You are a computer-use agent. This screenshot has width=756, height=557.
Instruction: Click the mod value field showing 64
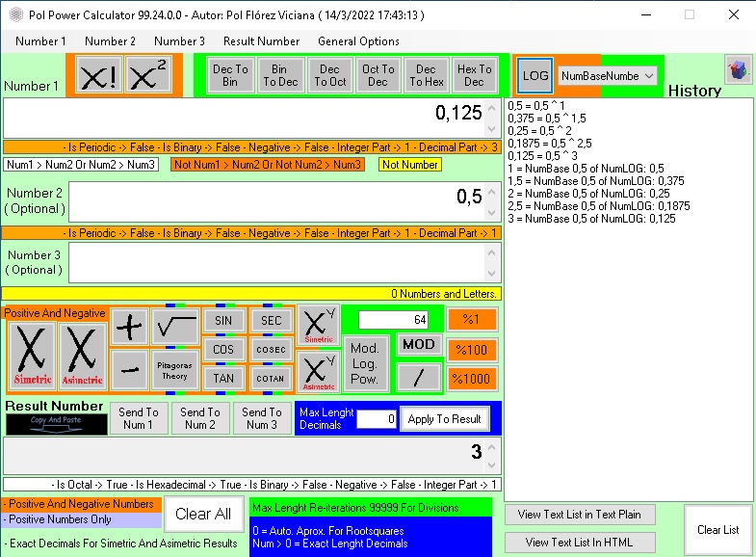pos(394,320)
